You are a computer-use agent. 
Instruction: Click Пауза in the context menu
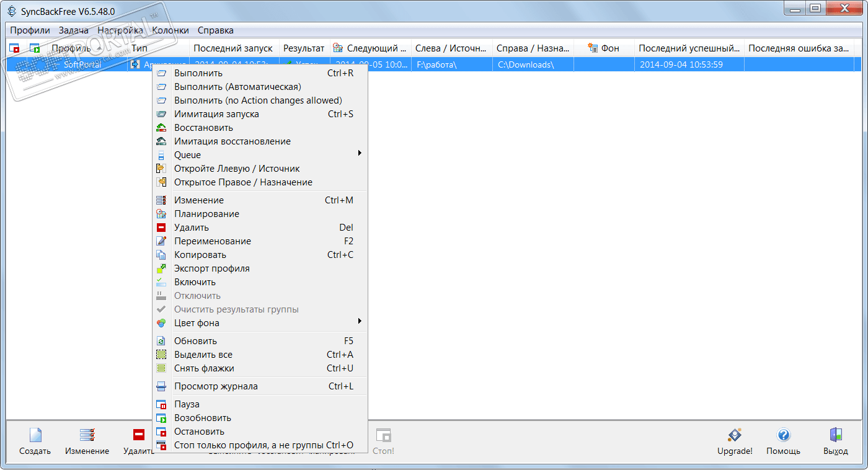point(260,404)
